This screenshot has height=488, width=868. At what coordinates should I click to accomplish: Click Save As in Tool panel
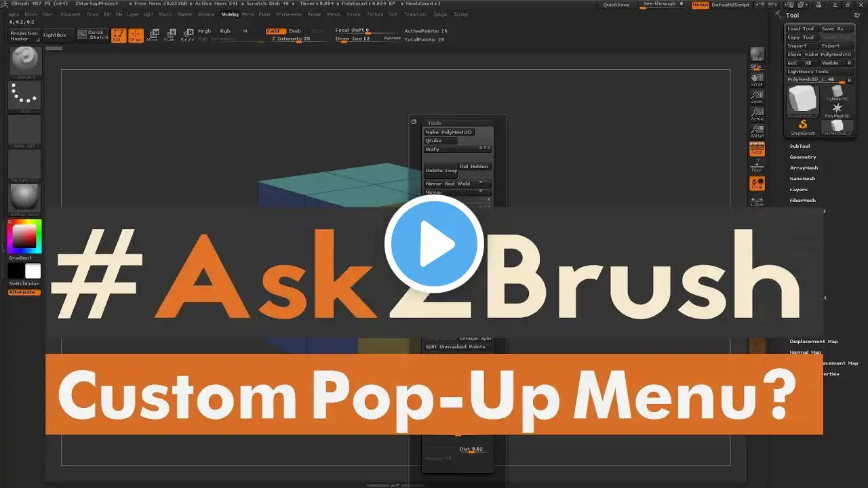point(836,29)
